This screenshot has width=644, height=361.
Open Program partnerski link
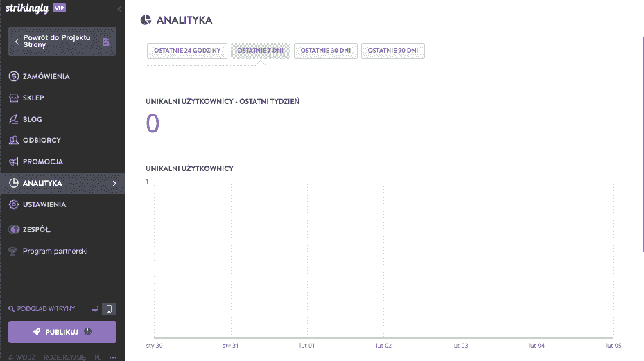click(x=55, y=251)
